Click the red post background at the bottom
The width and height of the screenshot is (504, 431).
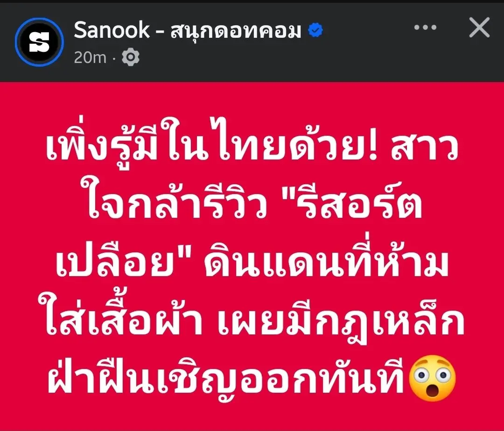point(252,417)
